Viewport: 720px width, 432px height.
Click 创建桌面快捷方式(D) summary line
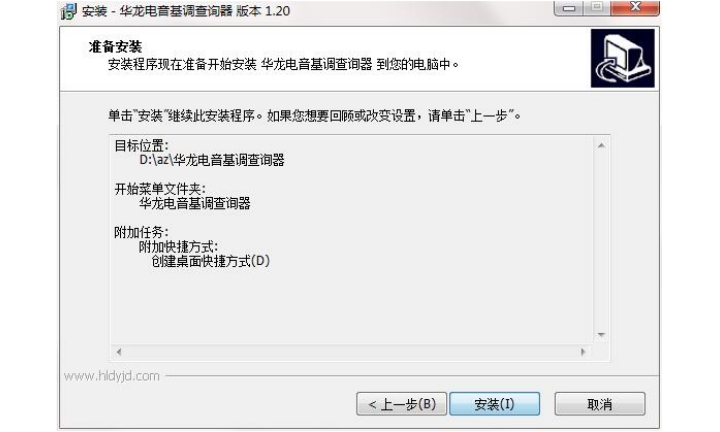click(x=210, y=261)
